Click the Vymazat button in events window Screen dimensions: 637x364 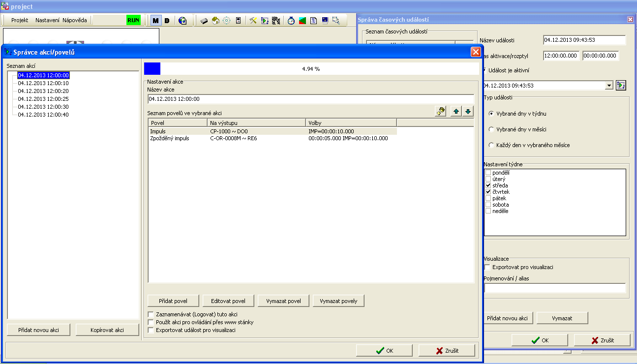coord(562,318)
